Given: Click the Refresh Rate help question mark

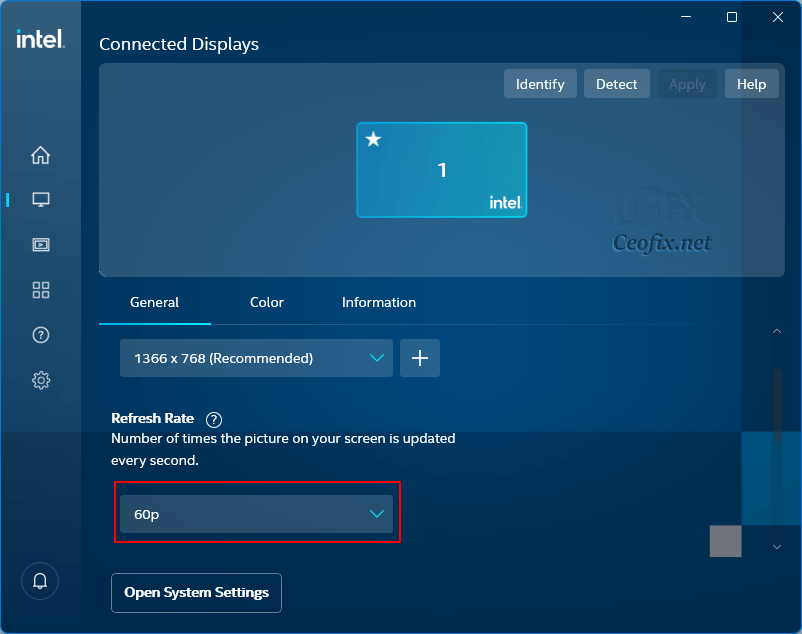Looking at the screenshot, I should [213, 419].
